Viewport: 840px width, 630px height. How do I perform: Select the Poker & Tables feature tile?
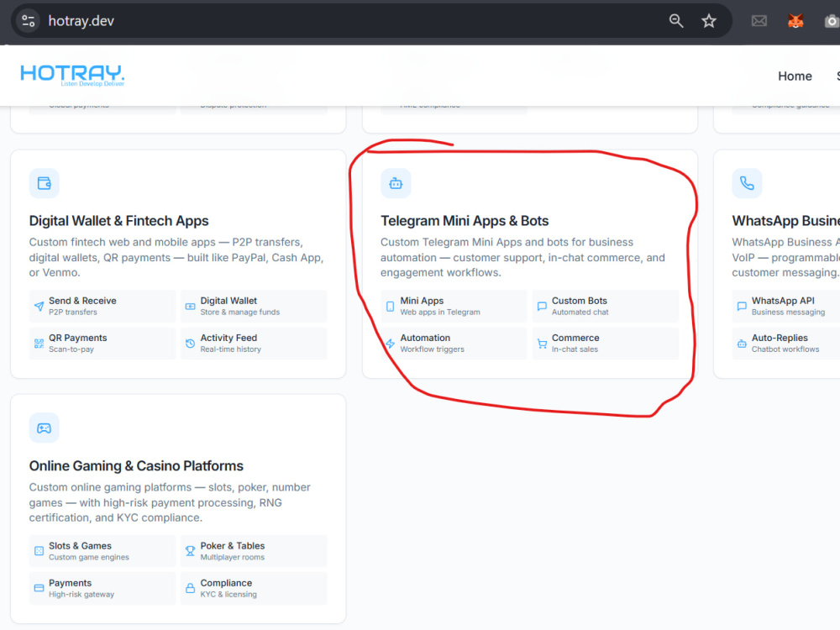coord(254,551)
